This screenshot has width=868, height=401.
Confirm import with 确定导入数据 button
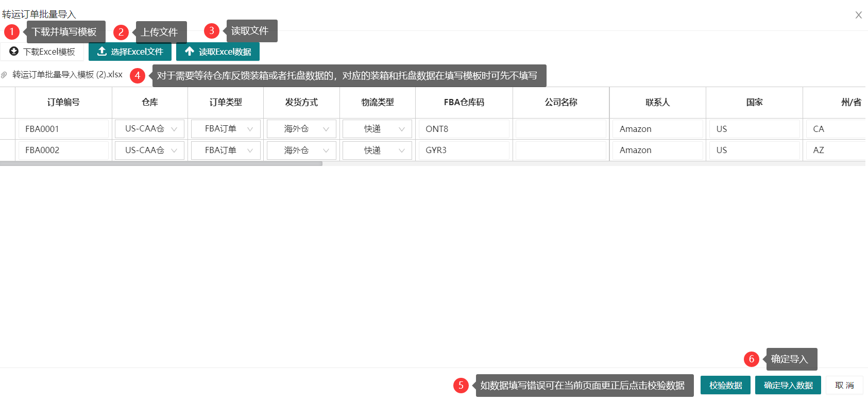[788, 386]
